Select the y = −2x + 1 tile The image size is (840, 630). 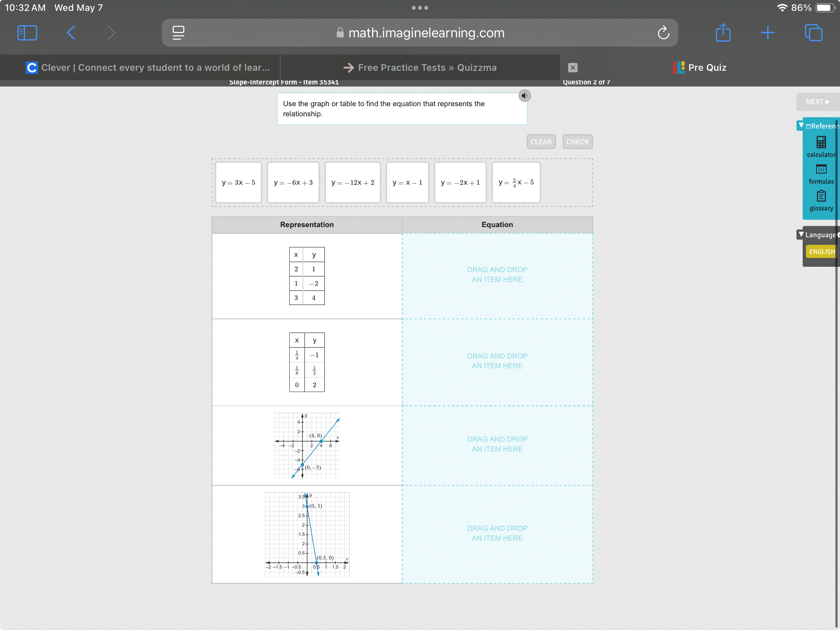[460, 182]
